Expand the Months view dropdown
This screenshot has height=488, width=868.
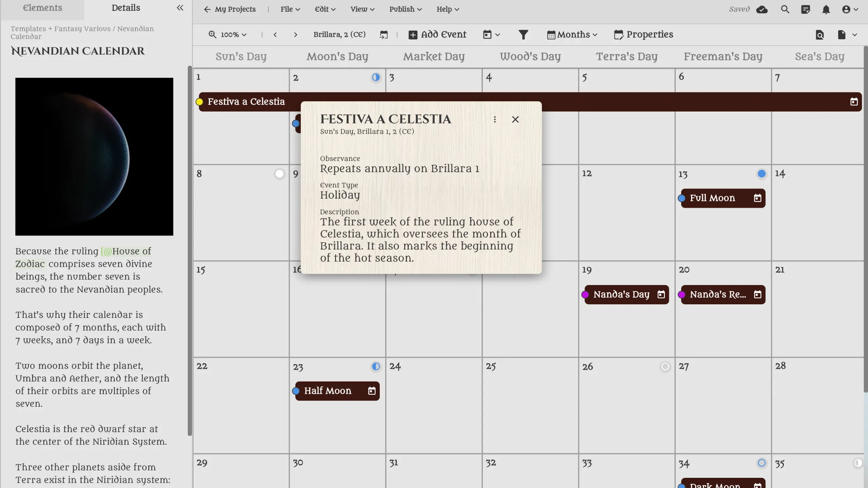pyautogui.click(x=572, y=35)
